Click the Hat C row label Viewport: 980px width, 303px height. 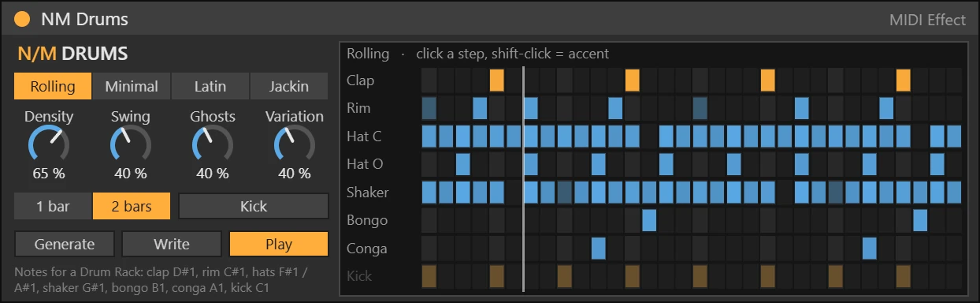(364, 137)
